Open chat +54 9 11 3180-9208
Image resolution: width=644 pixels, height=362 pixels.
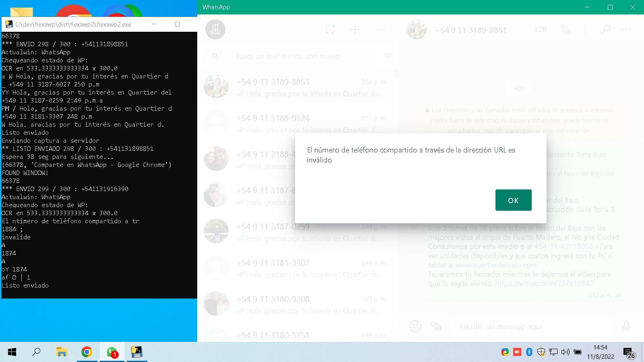point(296,304)
